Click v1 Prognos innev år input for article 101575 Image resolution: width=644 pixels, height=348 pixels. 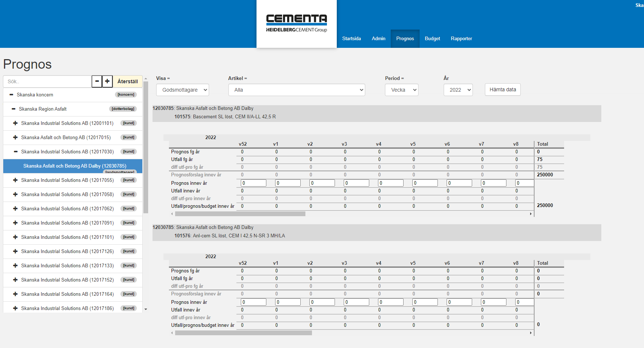288,183
